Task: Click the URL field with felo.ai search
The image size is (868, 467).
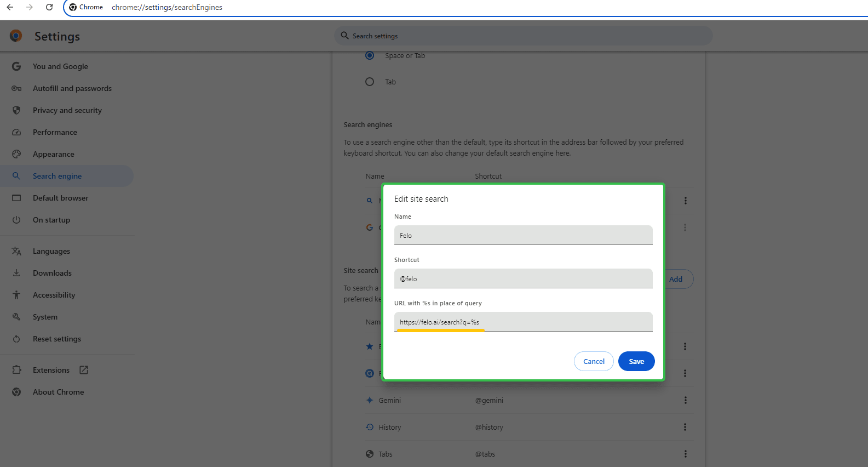Action: click(x=524, y=322)
